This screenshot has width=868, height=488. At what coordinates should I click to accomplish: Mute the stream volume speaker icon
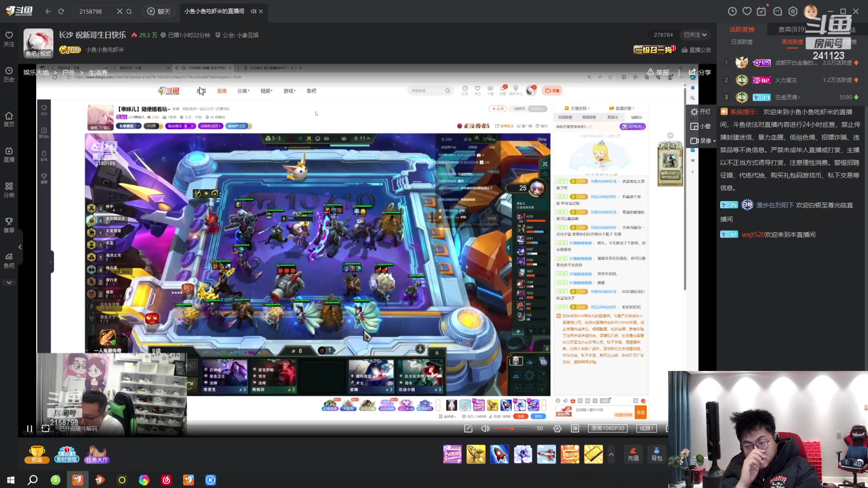point(485,428)
